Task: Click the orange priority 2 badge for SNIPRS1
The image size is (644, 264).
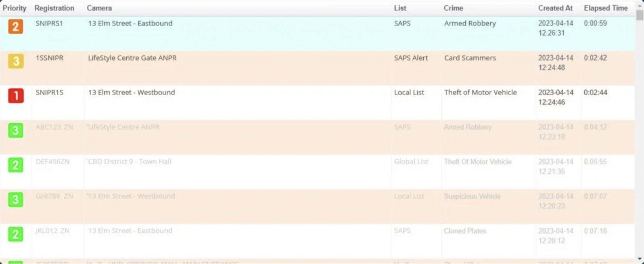Action: [15, 27]
